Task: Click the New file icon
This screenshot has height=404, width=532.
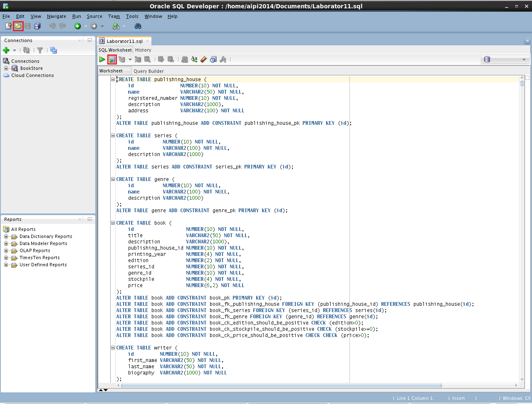Action: coord(8,26)
